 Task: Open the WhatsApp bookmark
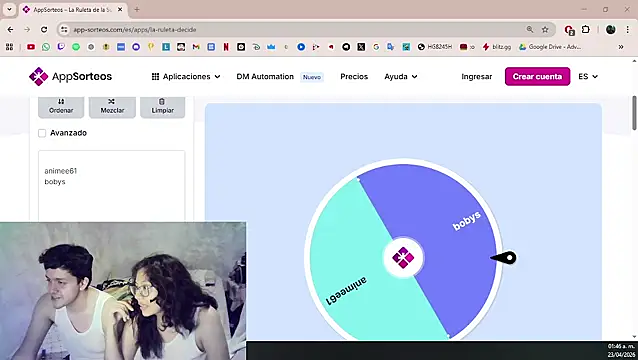(x=46, y=47)
